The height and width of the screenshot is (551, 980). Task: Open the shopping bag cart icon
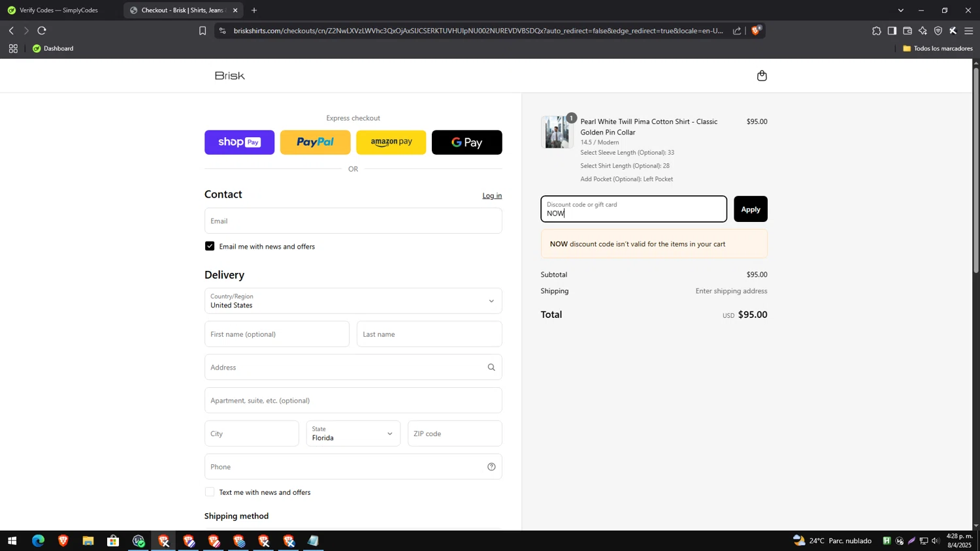(x=762, y=76)
